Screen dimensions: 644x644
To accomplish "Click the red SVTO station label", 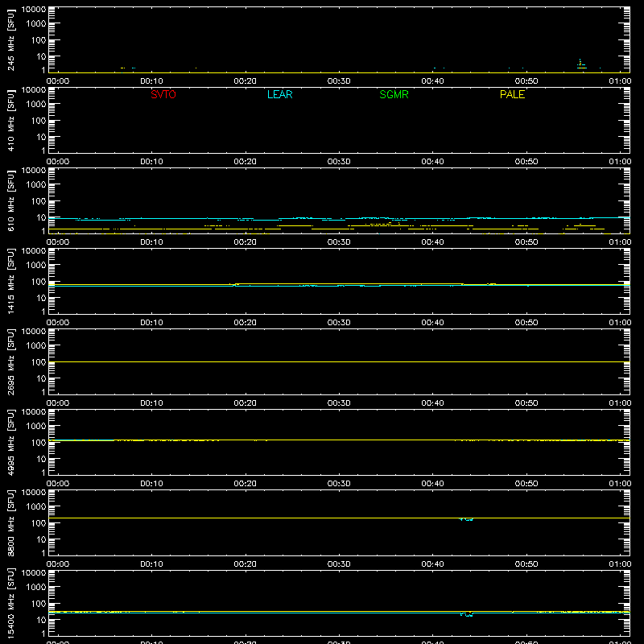I will (x=163, y=94).
